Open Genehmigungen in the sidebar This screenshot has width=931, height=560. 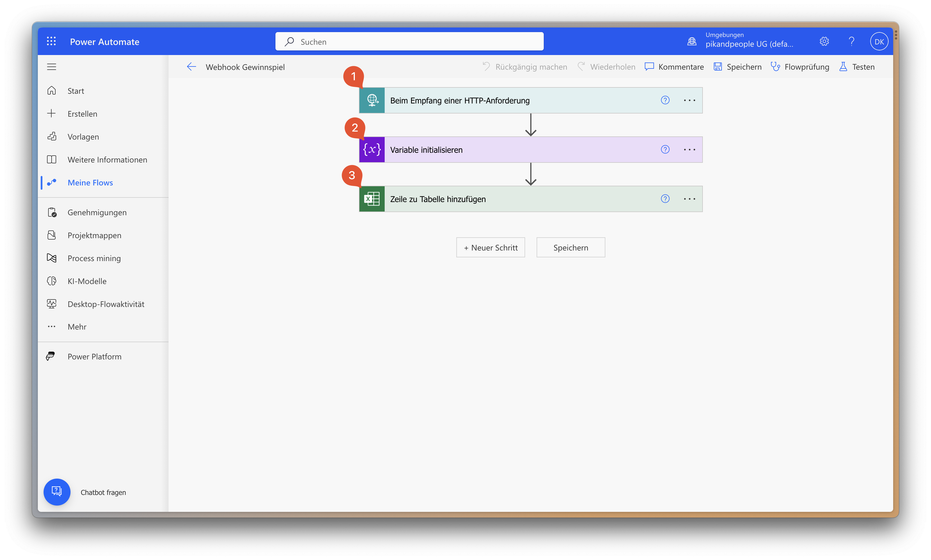click(x=97, y=212)
